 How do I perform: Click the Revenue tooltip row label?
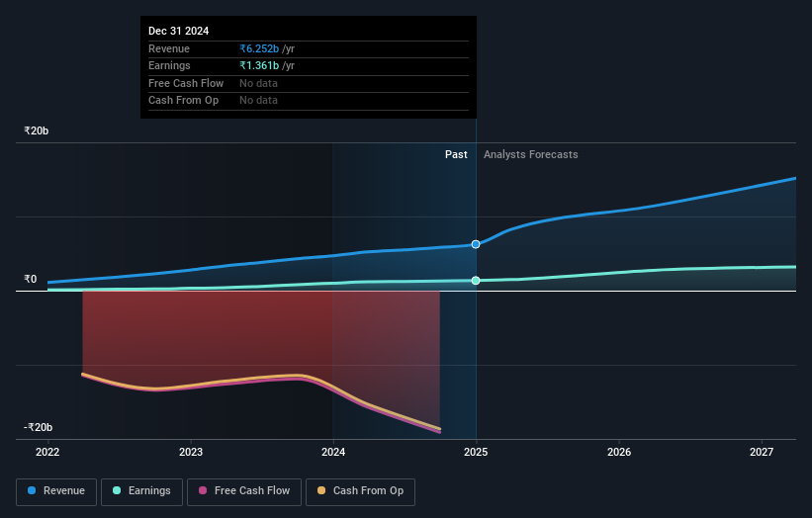(169, 48)
